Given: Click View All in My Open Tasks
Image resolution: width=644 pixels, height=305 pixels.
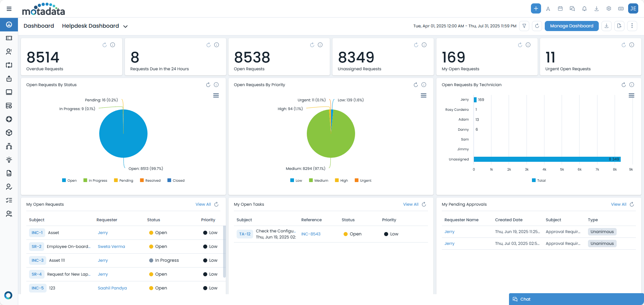Looking at the screenshot, I should 410,204.
